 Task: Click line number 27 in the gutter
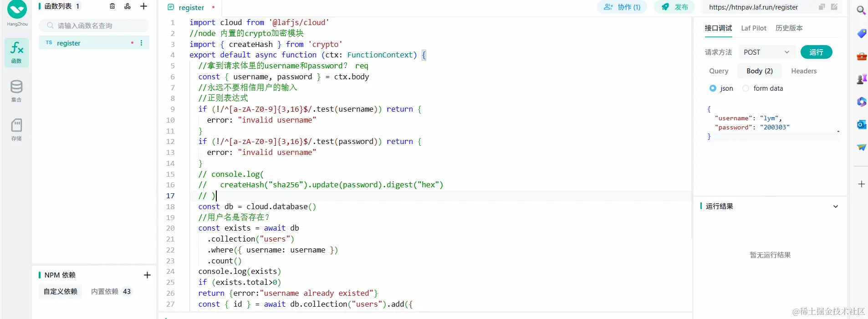pyautogui.click(x=170, y=304)
